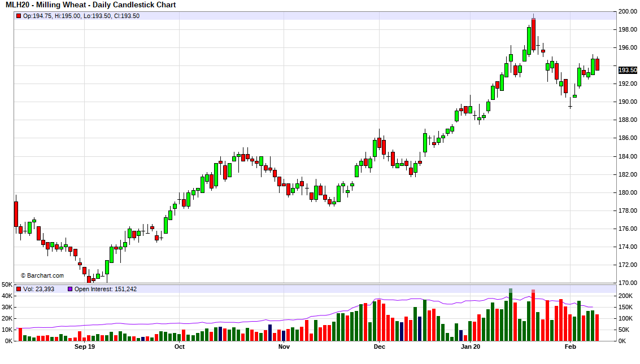Select the 200K open interest axis label
640x364 pixels.
pos(626,296)
